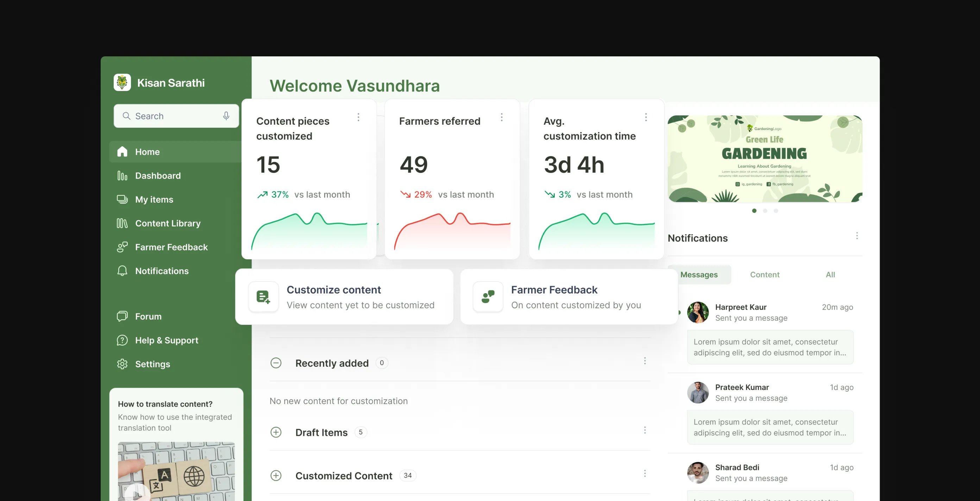
Task: Select the second carousel dot under the banner
Action: (765, 211)
